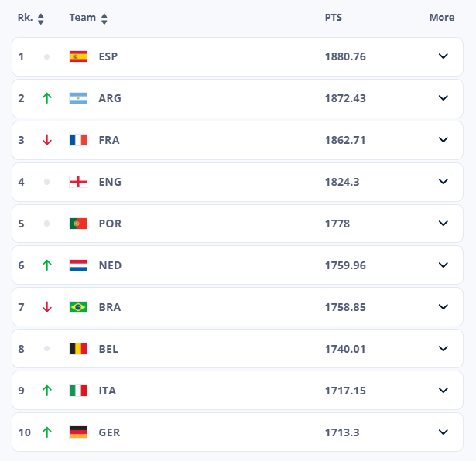
Task: Click the Argentina flag icon
Action: coord(78,98)
